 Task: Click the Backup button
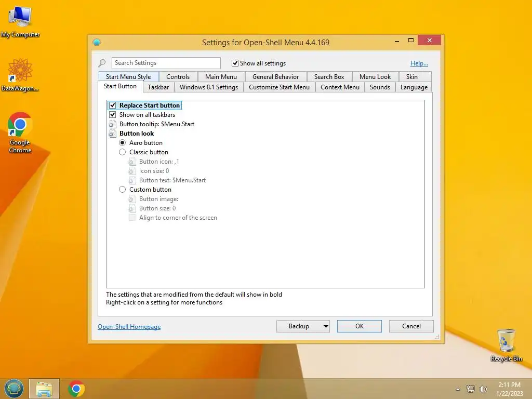pyautogui.click(x=299, y=326)
